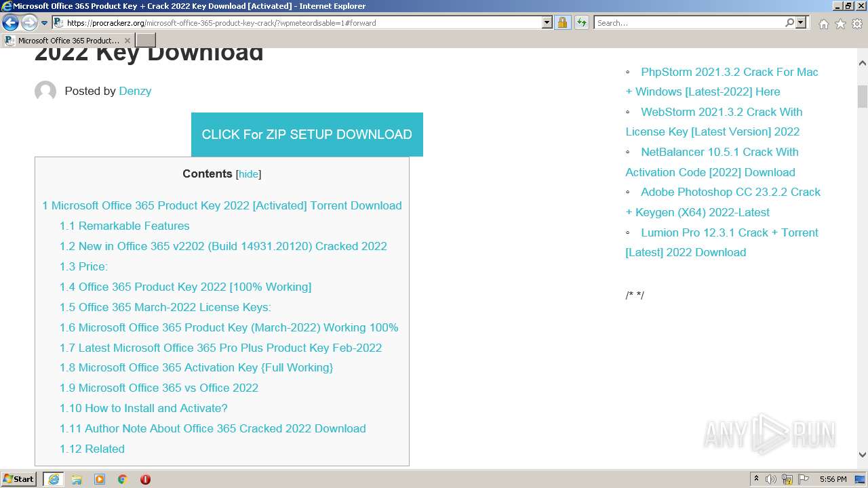Open Adobe Photoshop CC 23.2.2 Crack link
Viewport: 868px width, 488px height.
click(x=723, y=202)
